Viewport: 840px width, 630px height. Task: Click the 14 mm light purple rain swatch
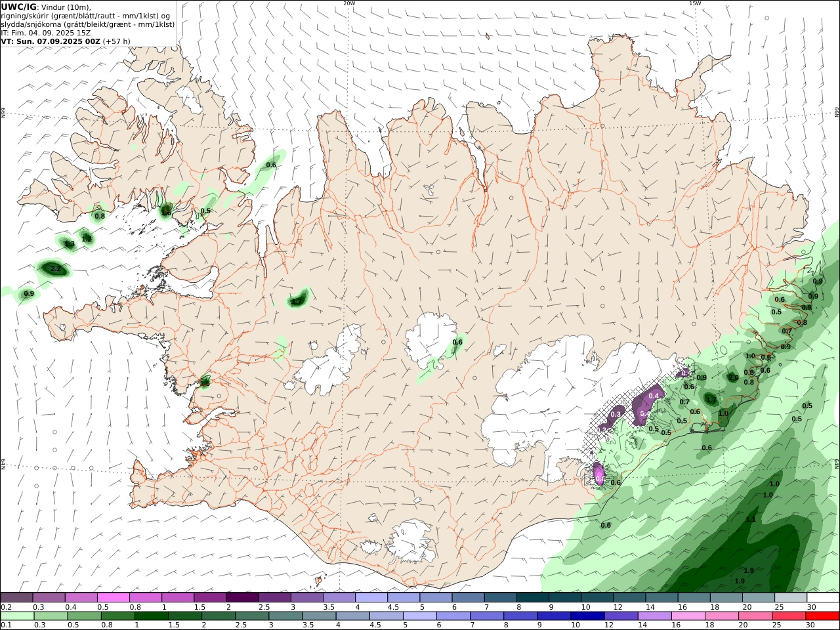654,616
